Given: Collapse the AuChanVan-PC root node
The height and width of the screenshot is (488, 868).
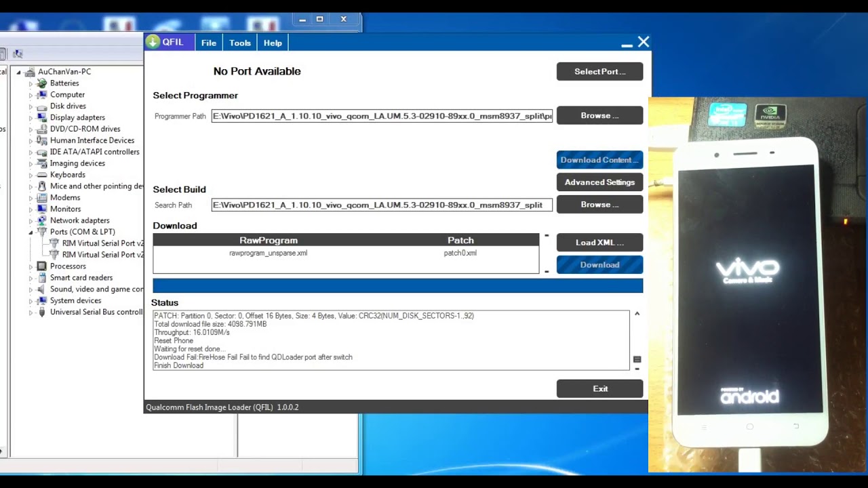Looking at the screenshot, I should pos(19,72).
